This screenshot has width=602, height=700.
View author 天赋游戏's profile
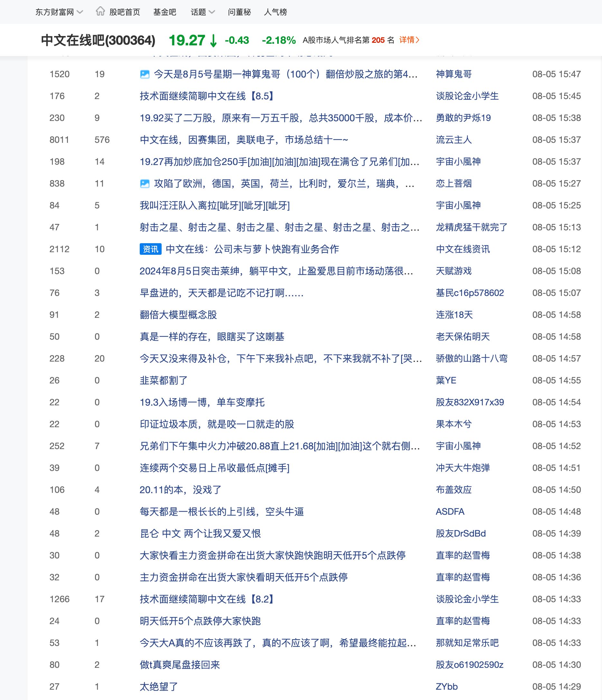tap(454, 271)
